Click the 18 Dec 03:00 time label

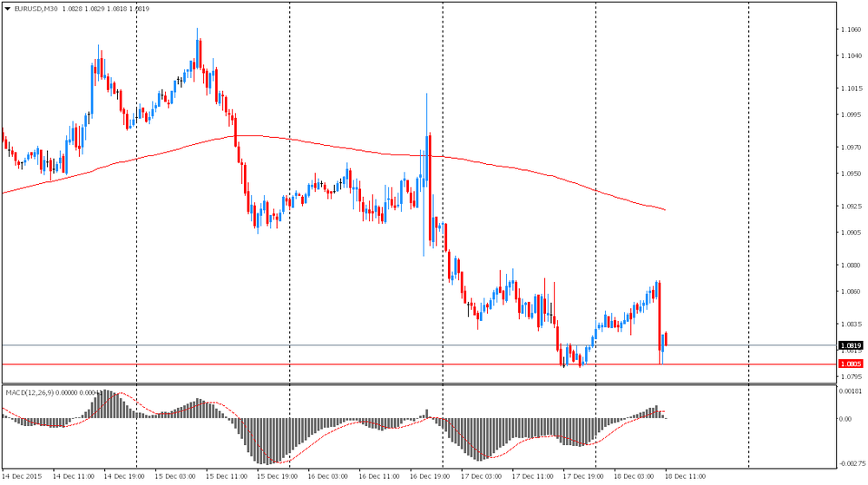pos(635,476)
